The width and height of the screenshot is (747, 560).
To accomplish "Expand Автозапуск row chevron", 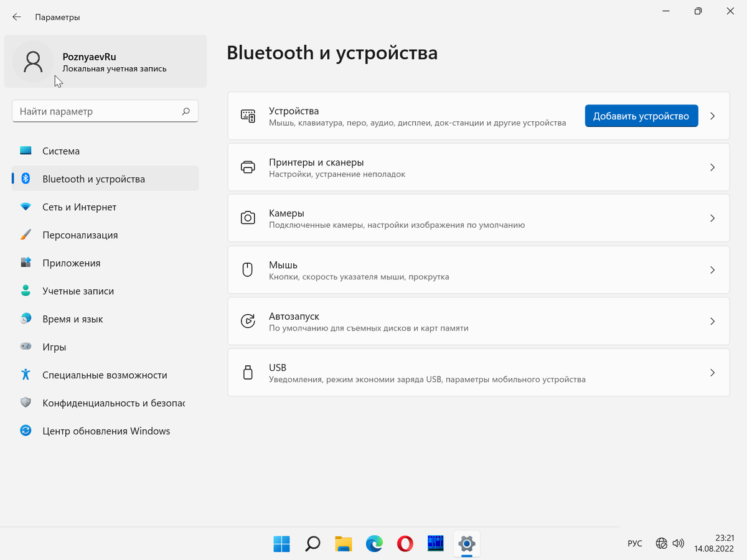I will [x=713, y=321].
